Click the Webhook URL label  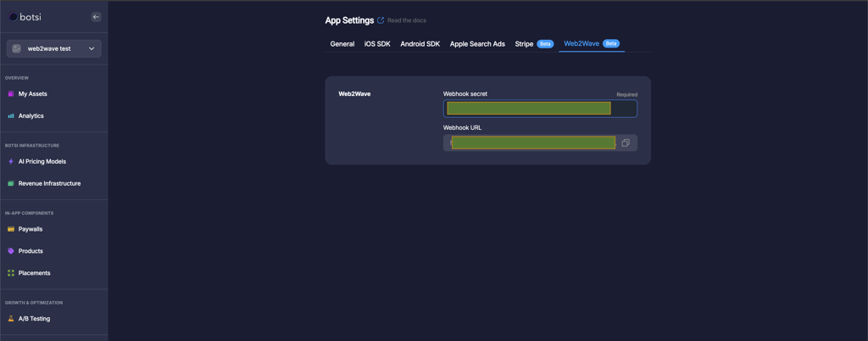coord(462,128)
